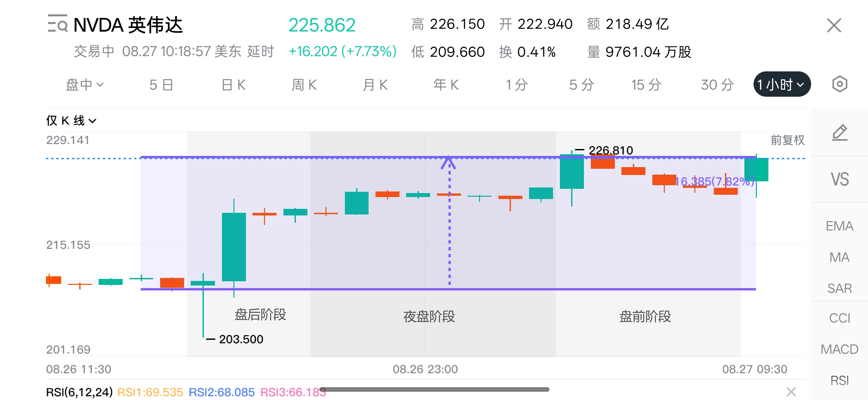This screenshot has height=400, width=868.
Task: Enable the MA indicator
Action: click(839, 257)
